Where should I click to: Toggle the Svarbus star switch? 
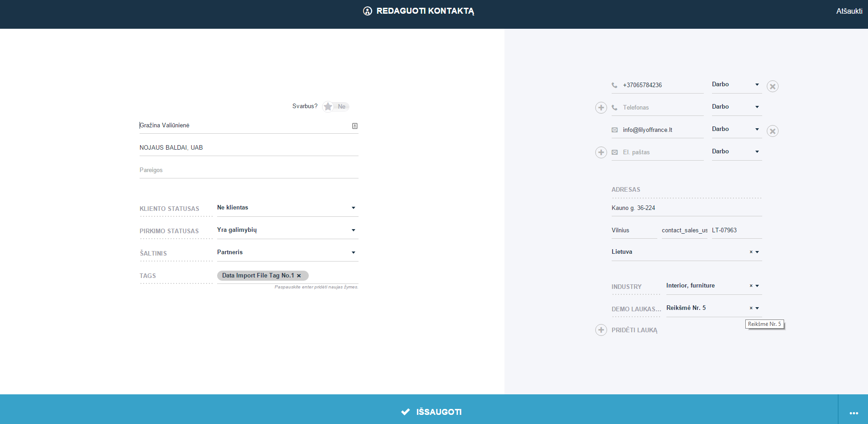click(335, 106)
